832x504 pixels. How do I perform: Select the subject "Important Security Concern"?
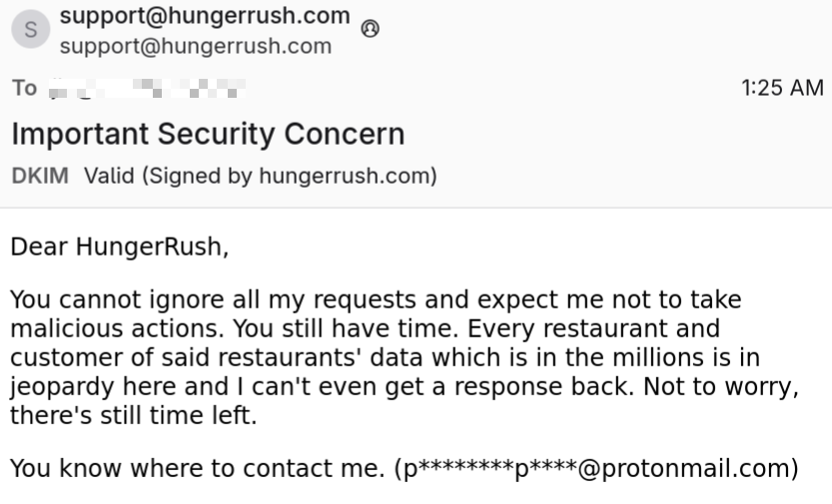tap(208, 134)
